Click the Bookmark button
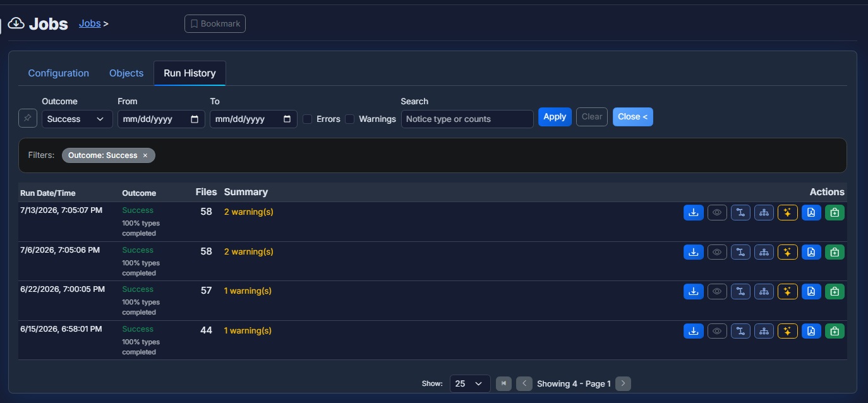868x403 pixels. (215, 23)
